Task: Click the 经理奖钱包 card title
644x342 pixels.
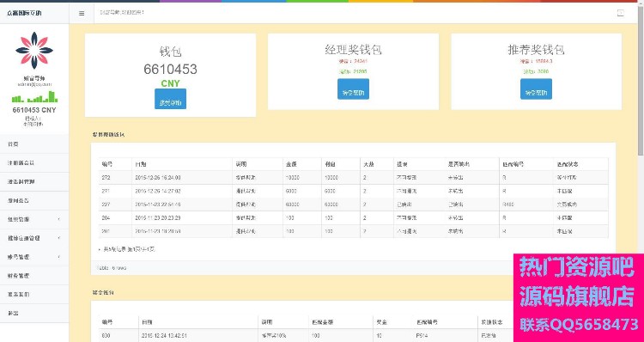Action: 353,50
